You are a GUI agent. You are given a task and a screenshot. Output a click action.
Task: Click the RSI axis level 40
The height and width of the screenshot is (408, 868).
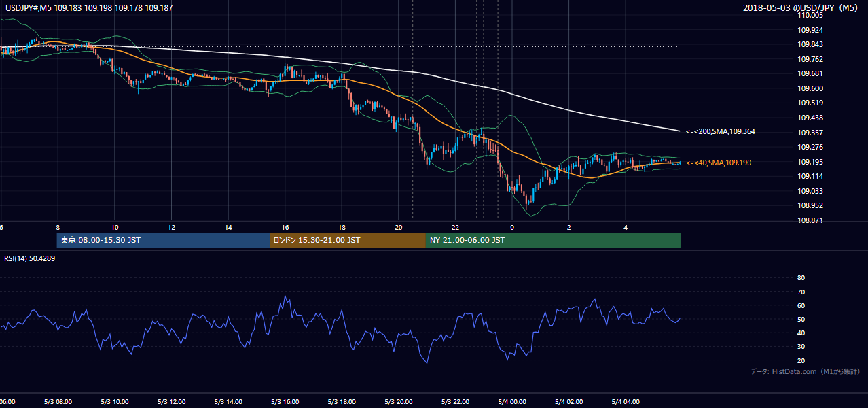[x=801, y=333]
